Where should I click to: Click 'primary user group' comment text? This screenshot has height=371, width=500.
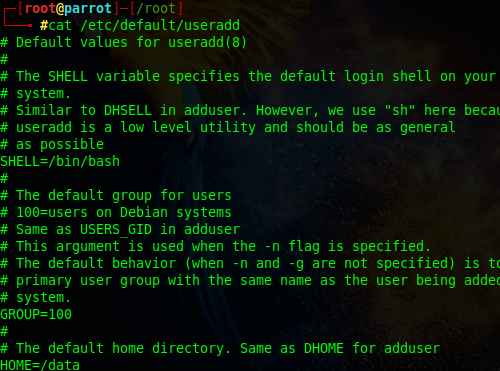click(88, 281)
